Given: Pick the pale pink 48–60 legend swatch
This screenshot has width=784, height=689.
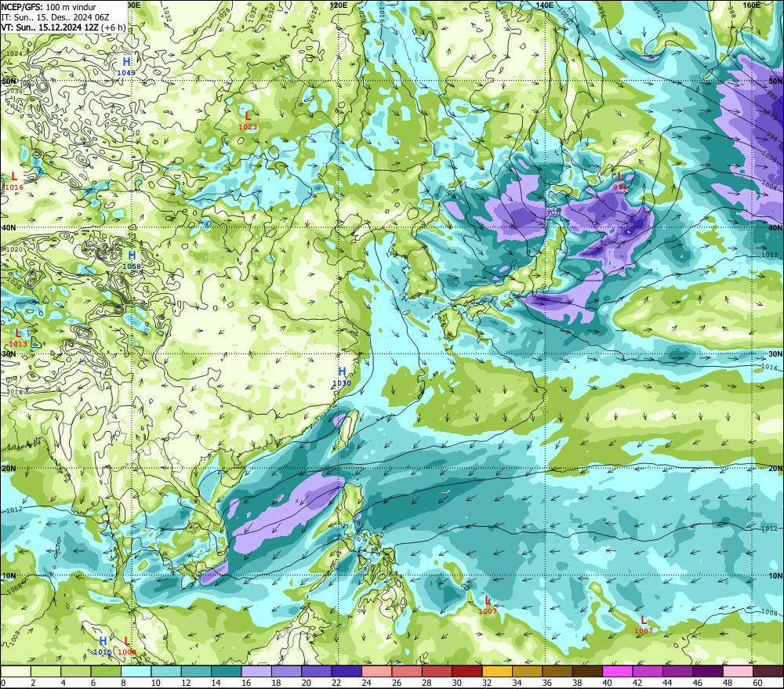Looking at the screenshot, I should pos(738,672).
